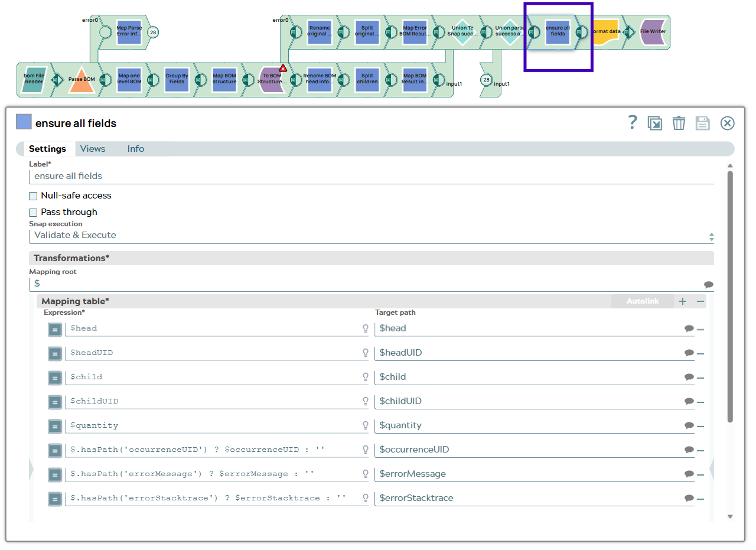Close the ensure all fields dialog
This screenshot has height=550, width=756.
click(x=727, y=123)
